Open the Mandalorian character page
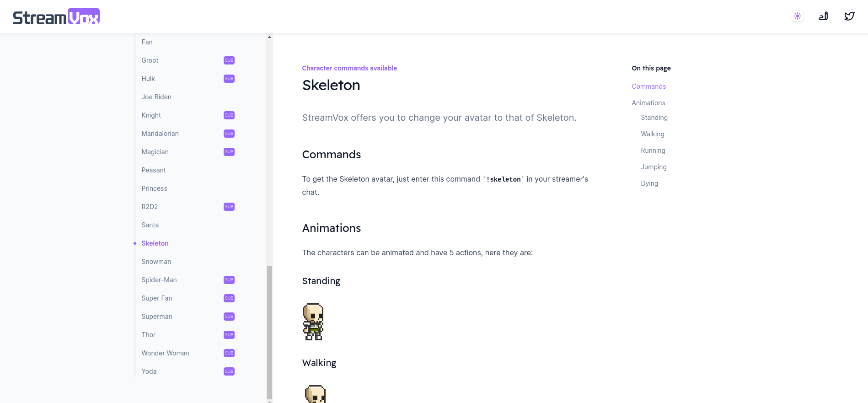Viewport: 868px width, 403px height. pos(160,134)
